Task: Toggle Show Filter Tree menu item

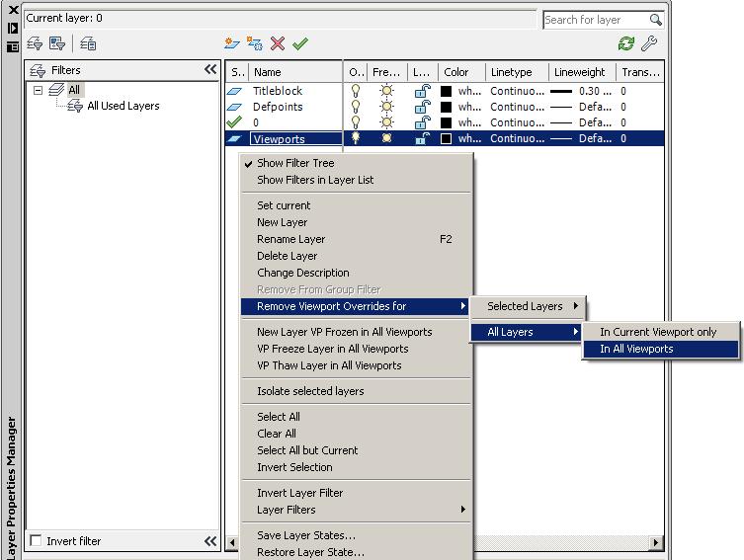Action: pyautogui.click(x=356, y=163)
